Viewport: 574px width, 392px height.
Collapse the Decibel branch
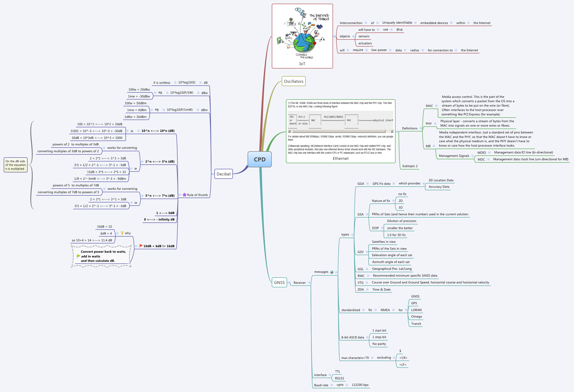(213, 174)
